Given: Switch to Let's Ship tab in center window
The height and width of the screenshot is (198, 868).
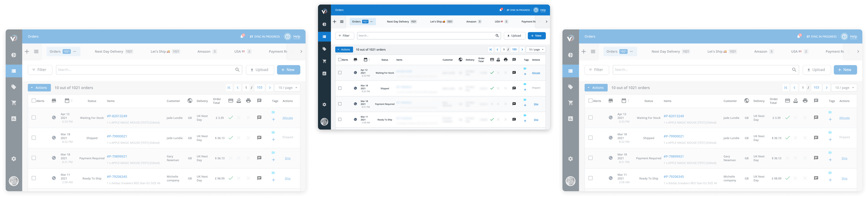Looking at the screenshot, I should (x=441, y=21).
